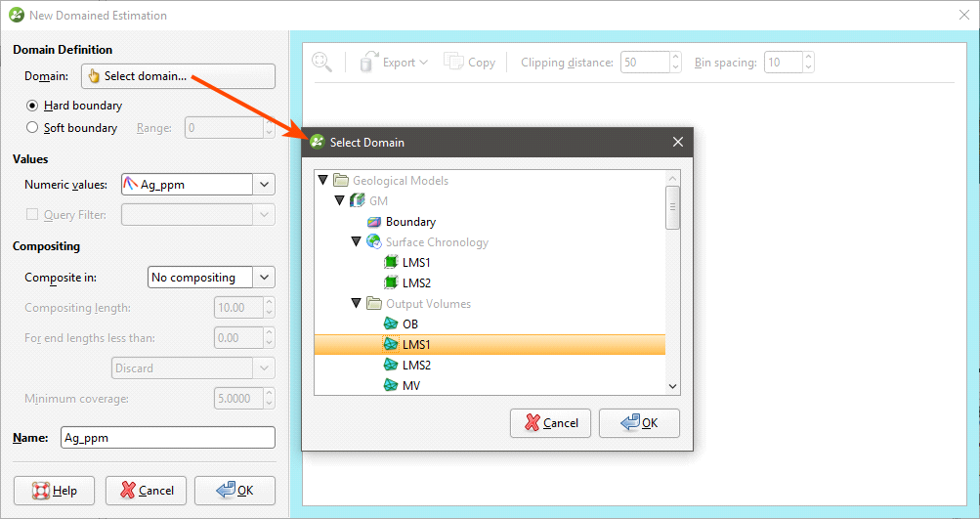980x519 pixels.
Task: Click the soft boundary Range field
Action: (x=225, y=128)
